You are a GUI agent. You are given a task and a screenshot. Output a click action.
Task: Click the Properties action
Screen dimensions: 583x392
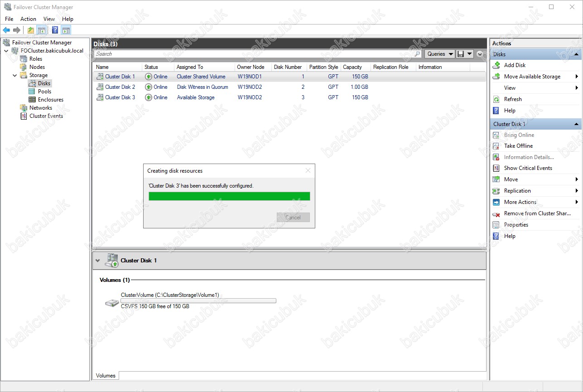(516, 225)
